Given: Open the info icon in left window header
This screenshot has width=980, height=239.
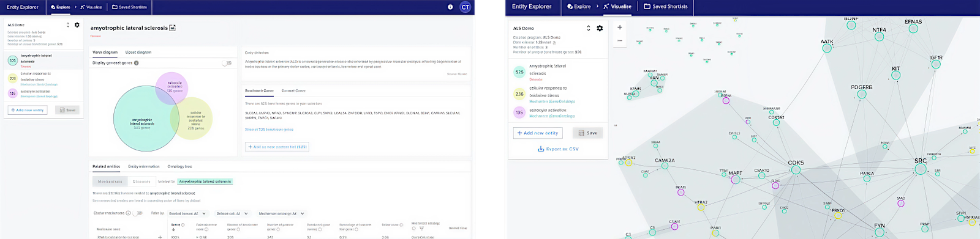Looking at the screenshot, I should (x=450, y=7).
